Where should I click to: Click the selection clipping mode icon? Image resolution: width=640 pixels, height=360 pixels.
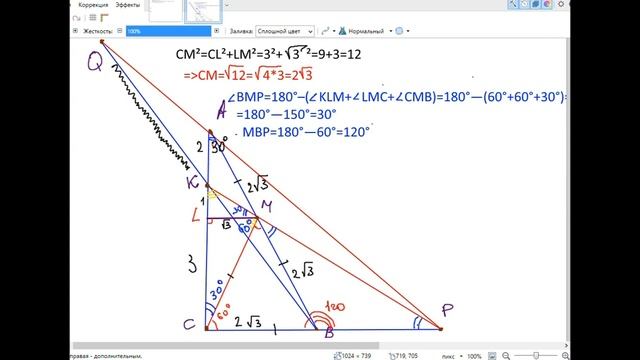pos(399,31)
